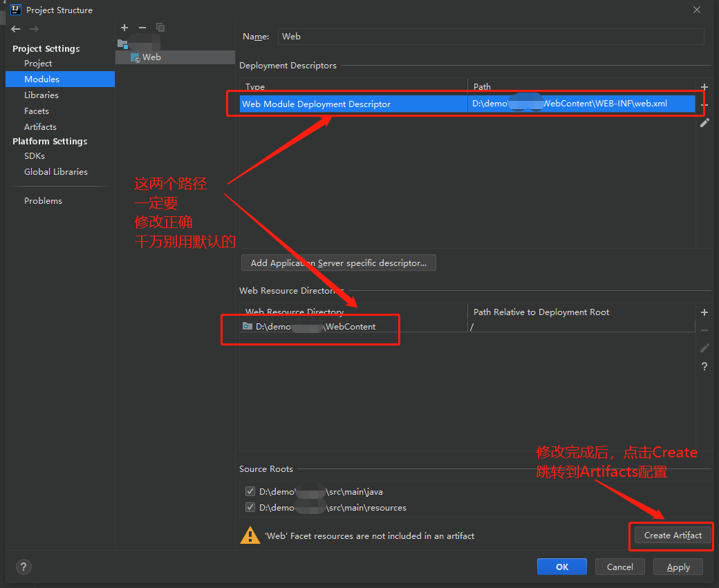Click Path Relative to Deployment Root header
The image size is (719, 588).
point(581,312)
